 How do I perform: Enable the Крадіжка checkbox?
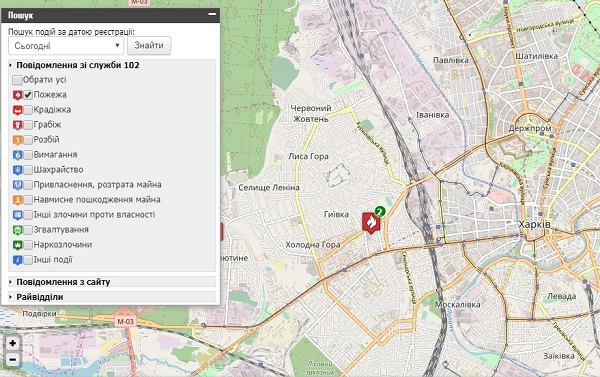[x=28, y=110]
